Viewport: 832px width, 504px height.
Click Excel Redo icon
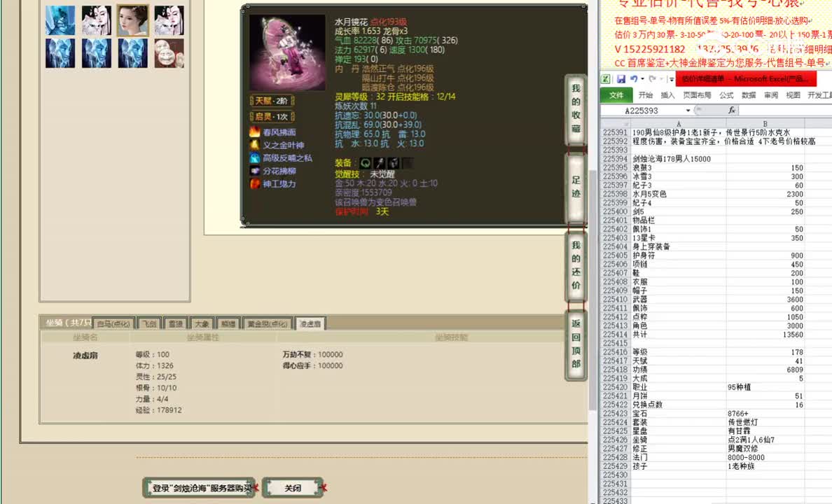click(x=653, y=79)
